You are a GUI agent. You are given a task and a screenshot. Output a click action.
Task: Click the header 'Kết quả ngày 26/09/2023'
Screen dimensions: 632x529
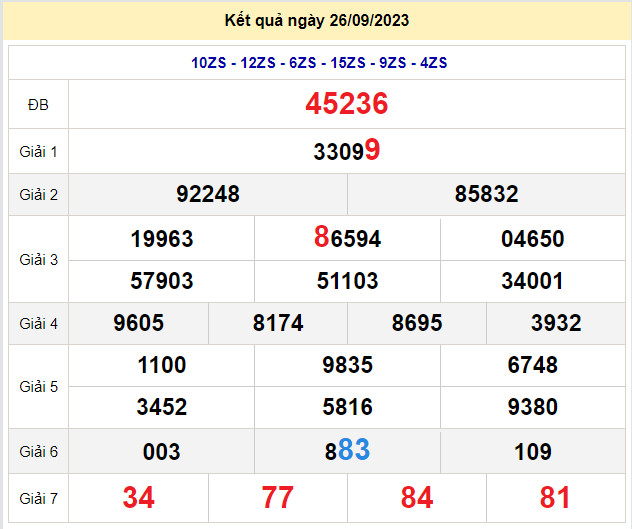pyautogui.click(x=317, y=20)
